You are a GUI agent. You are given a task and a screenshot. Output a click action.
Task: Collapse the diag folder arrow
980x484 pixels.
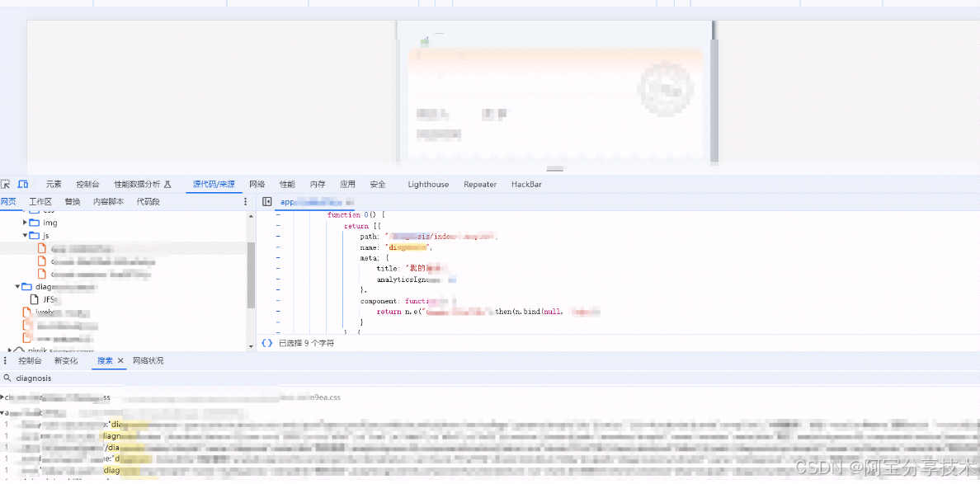[17, 287]
